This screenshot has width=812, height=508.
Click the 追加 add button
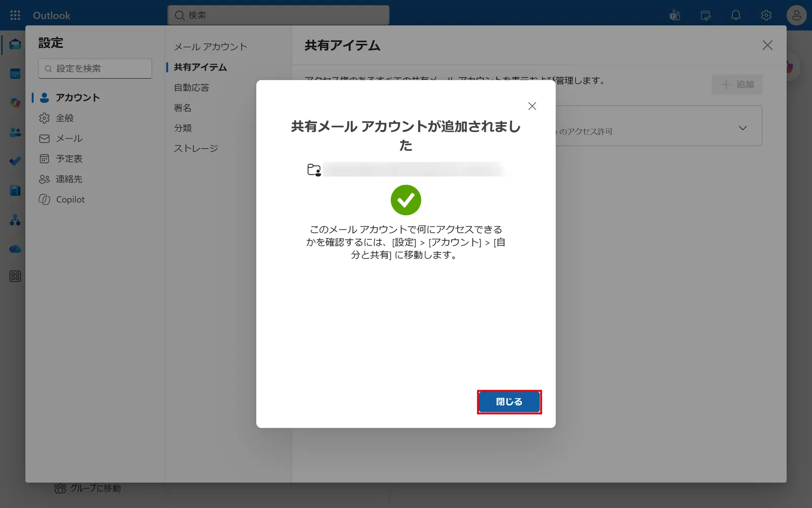[x=737, y=84]
